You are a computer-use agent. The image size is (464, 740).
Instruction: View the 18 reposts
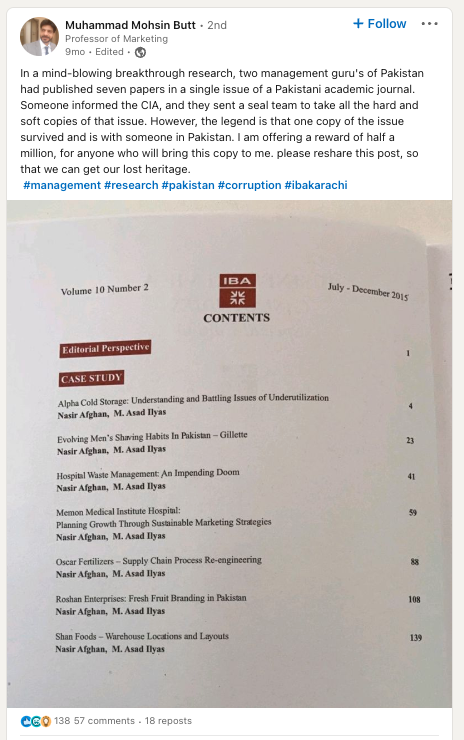[x=168, y=721]
